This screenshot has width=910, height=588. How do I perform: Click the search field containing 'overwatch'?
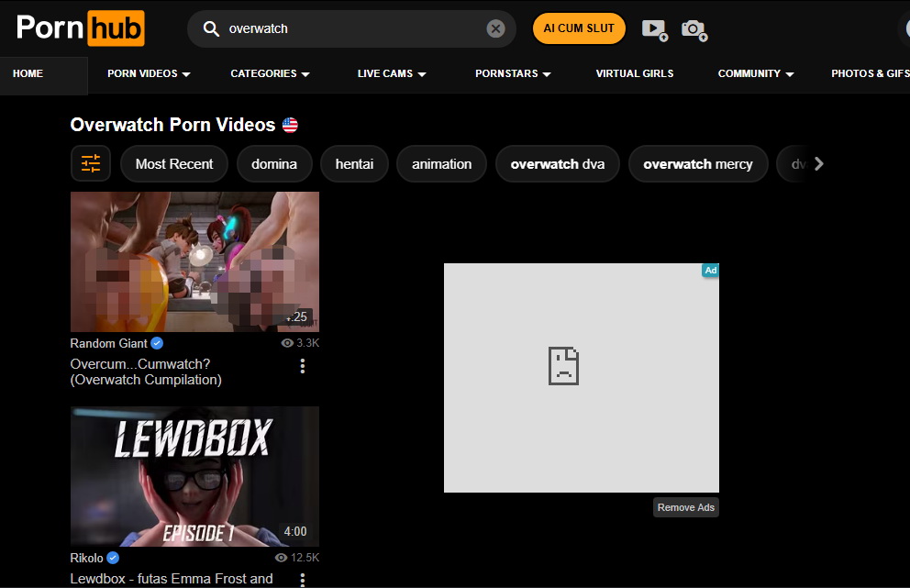351,28
